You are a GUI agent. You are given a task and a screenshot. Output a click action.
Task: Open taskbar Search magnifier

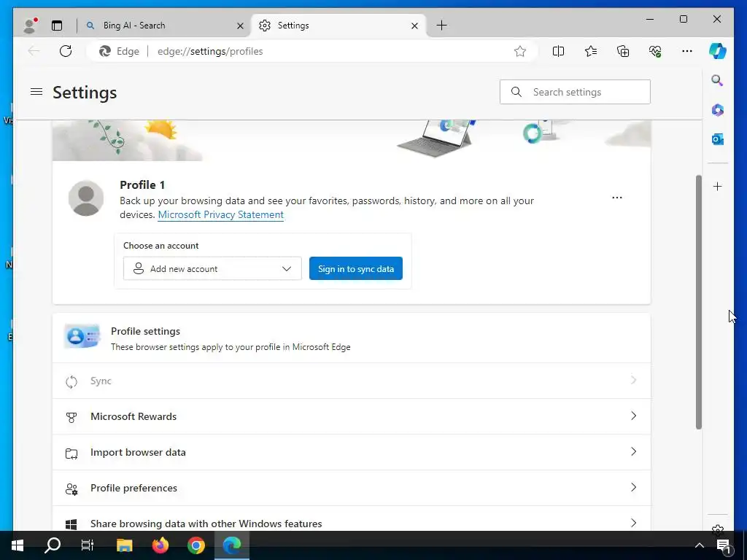pyautogui.click(x=53, y=545)
